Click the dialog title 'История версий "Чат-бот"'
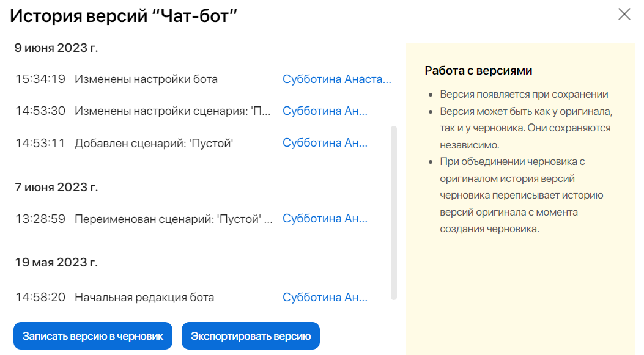 click(x=124, y=15)
